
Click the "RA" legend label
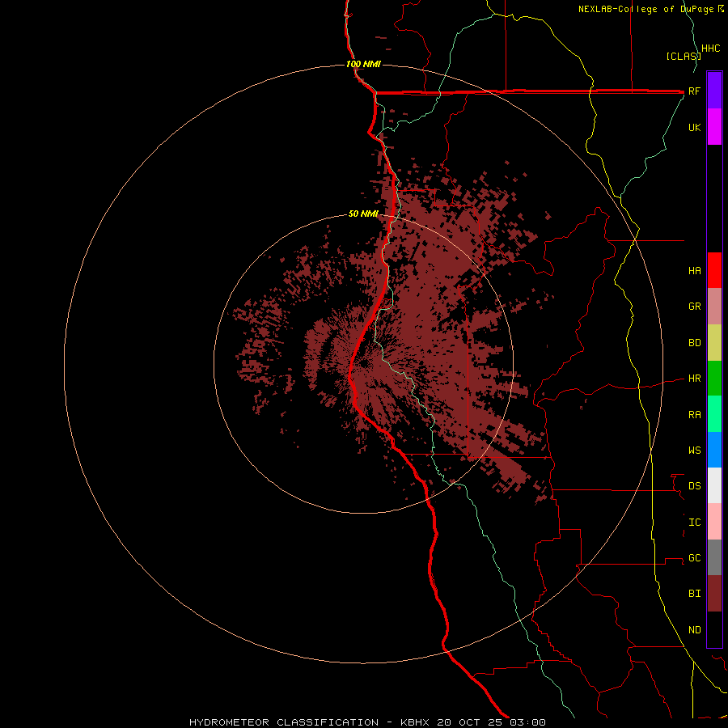[694, 415]
